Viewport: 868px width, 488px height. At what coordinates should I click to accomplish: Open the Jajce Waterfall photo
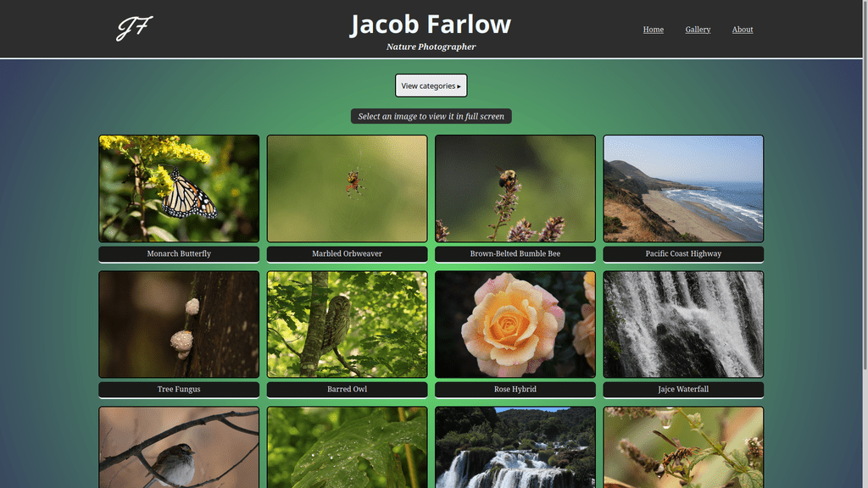click(x=683, y=324)
